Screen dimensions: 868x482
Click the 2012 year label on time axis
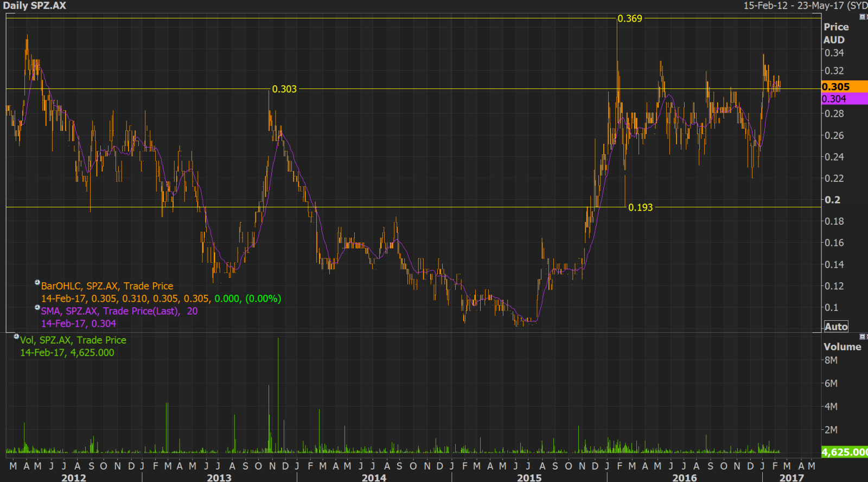coord(74,478)
